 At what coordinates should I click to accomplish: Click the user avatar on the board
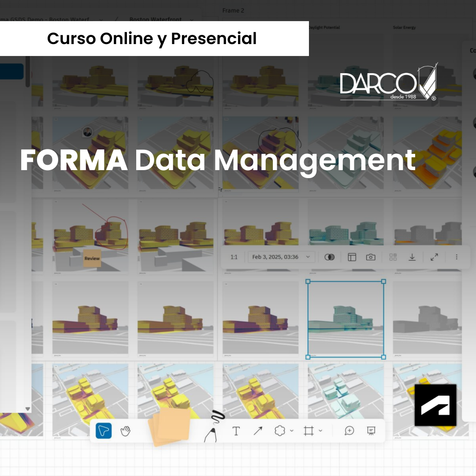tap(87, 132)
